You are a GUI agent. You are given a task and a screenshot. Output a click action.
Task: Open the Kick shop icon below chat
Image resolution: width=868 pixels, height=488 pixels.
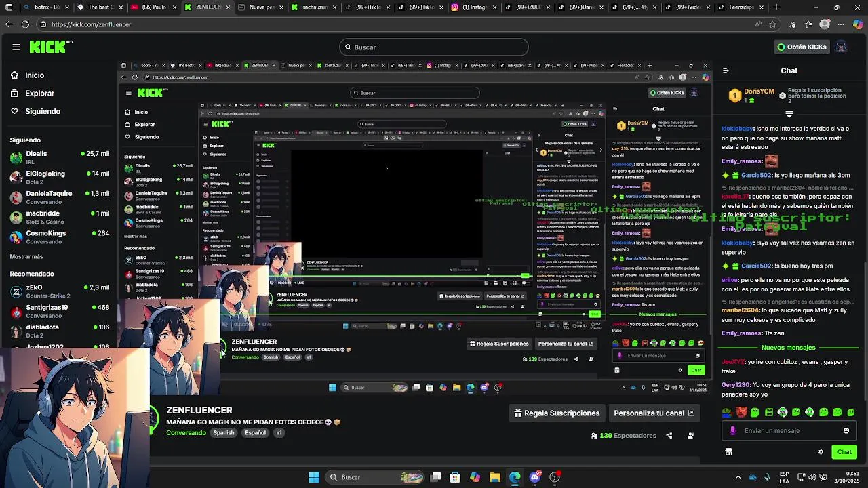pyautogui.click(x=728, y=452)
